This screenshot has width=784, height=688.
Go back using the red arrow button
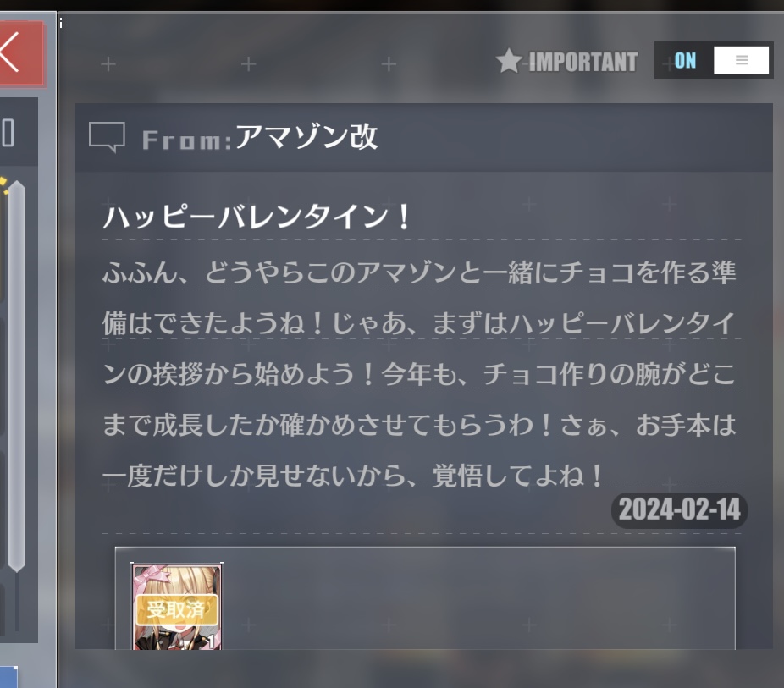(21, 53)
